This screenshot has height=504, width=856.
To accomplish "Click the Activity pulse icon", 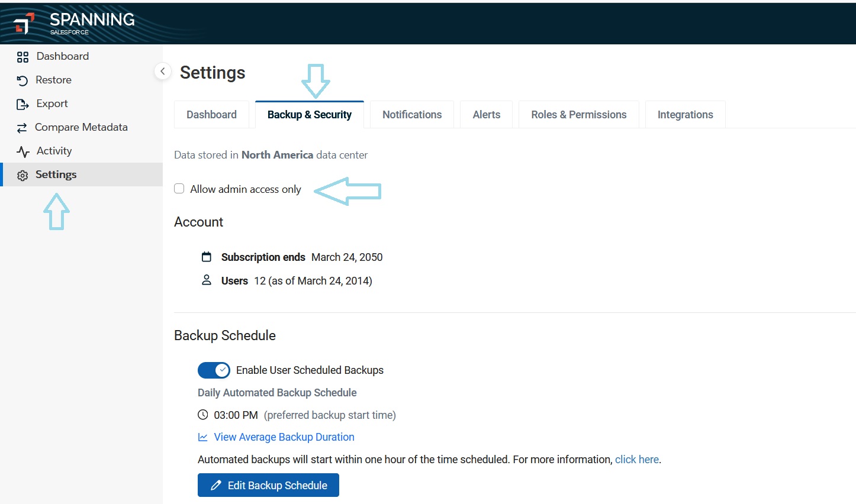I will coord(23,151).
